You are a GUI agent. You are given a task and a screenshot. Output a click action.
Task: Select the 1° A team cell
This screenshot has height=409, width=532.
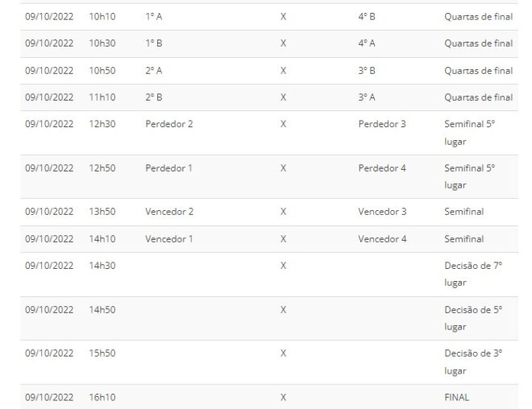tap(153, 16)
